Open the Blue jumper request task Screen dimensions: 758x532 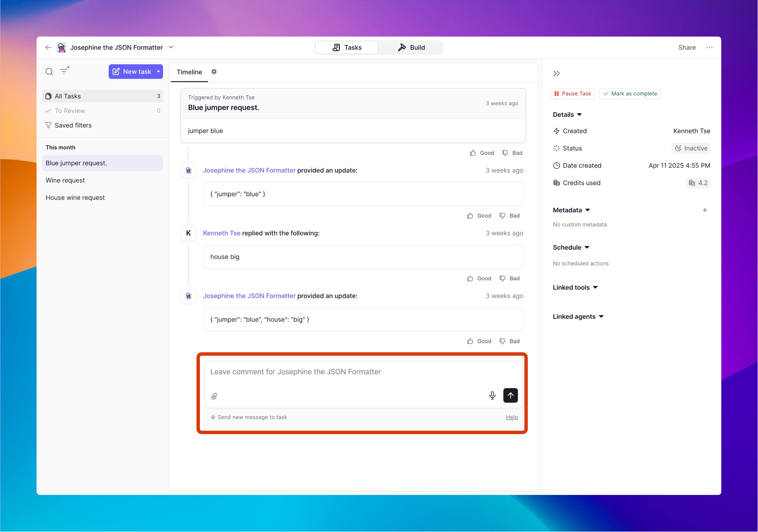[102, 163]
